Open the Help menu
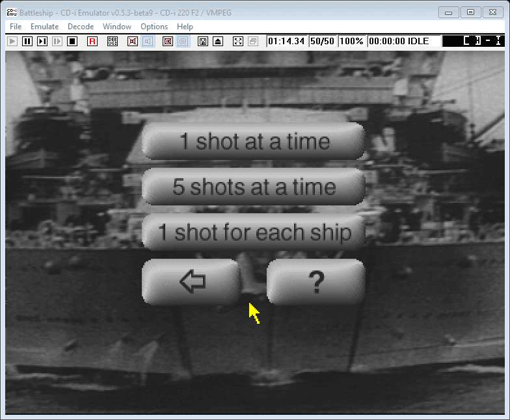The height and width of the screenshot is (420, 510). (185, 27)
